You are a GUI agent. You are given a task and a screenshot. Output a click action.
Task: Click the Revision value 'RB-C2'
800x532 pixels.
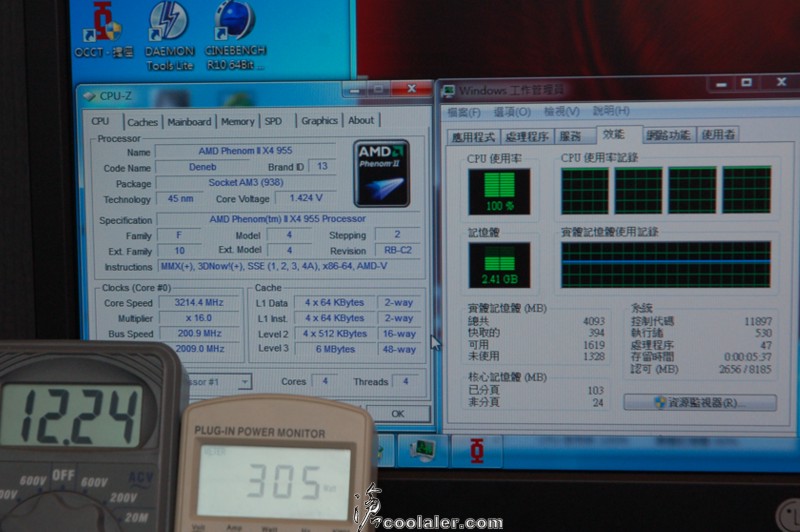coord(397,250)
